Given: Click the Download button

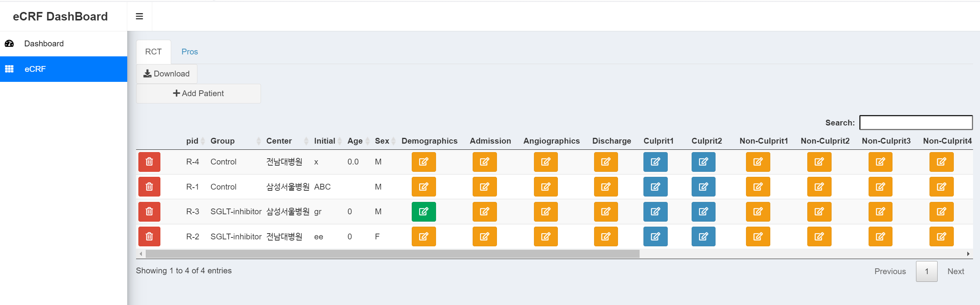Looking at the screenshot, I should [167, 74].
